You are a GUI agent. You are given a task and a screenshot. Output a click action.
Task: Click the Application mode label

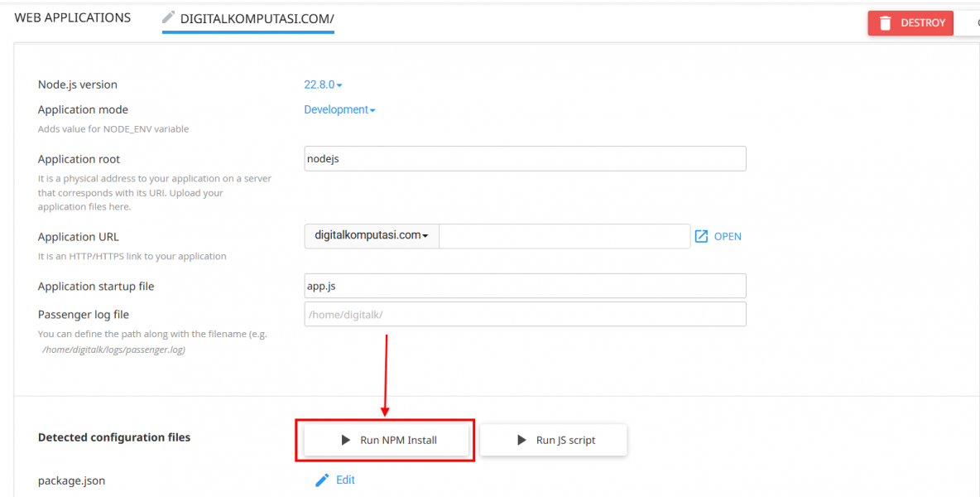[x=83, y=109]
